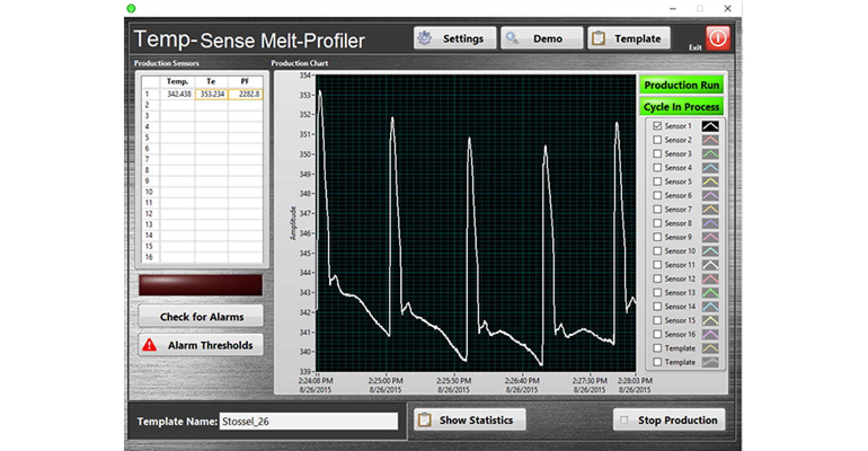The image size is (868, 451).
Task: Click the Sensor 2 line color icon
Action: click(x=710, y=140)
